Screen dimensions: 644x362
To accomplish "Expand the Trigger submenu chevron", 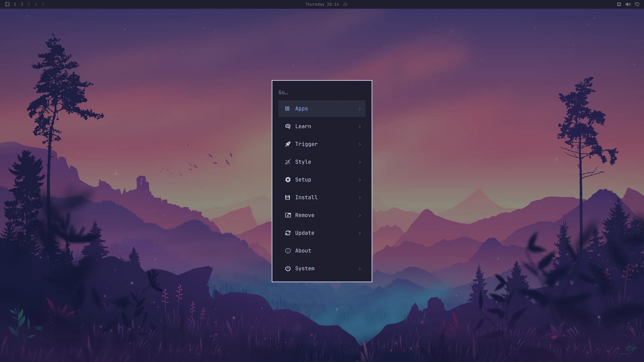I will click(x=360, y=144).
